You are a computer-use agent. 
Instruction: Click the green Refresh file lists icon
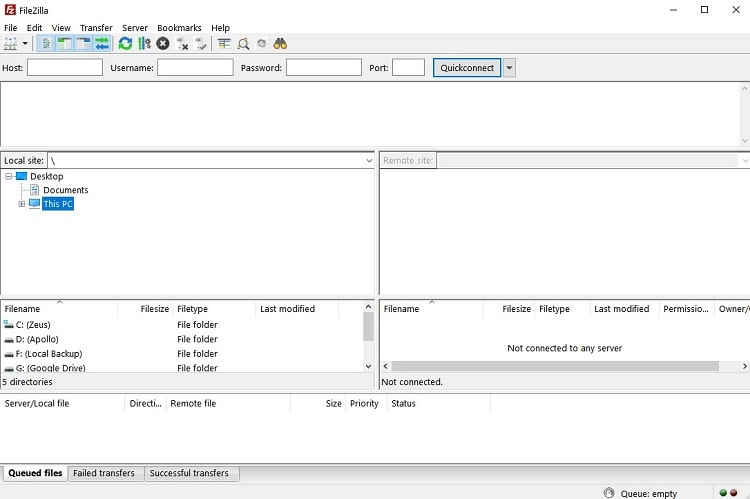click(125, 44)
